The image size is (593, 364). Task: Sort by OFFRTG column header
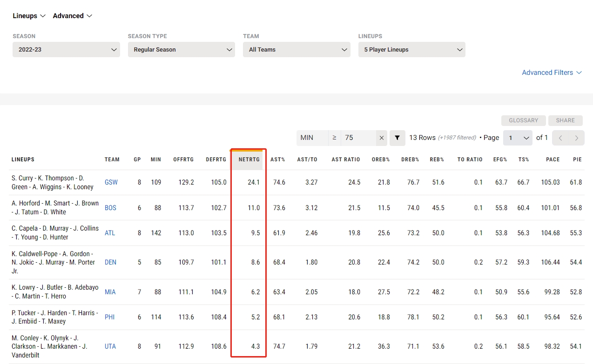(183, 159)
